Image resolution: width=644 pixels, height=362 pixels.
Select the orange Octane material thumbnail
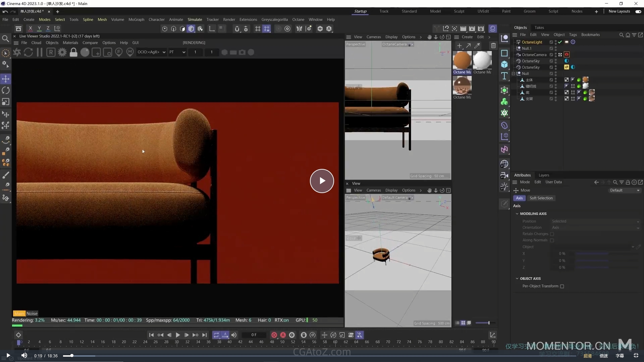462,61
